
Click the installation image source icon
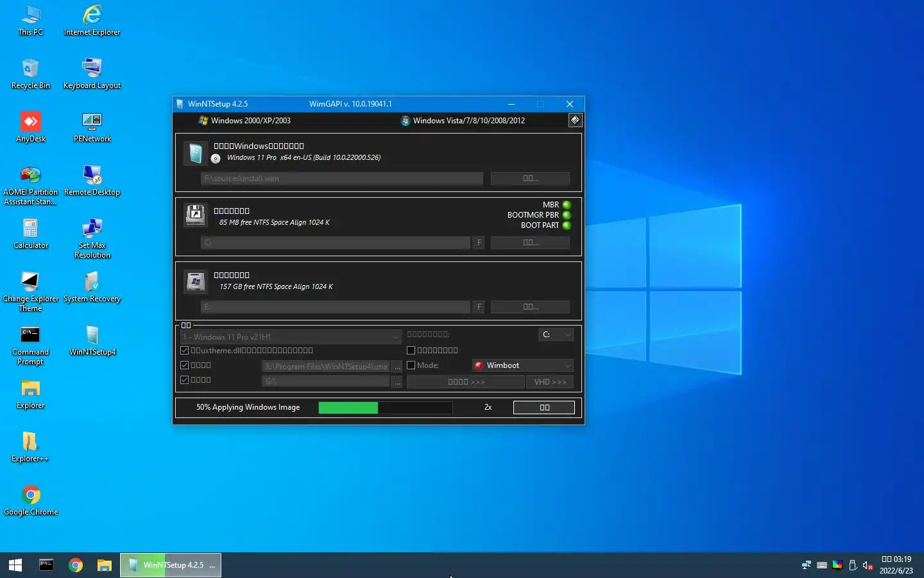coord(195,154)
